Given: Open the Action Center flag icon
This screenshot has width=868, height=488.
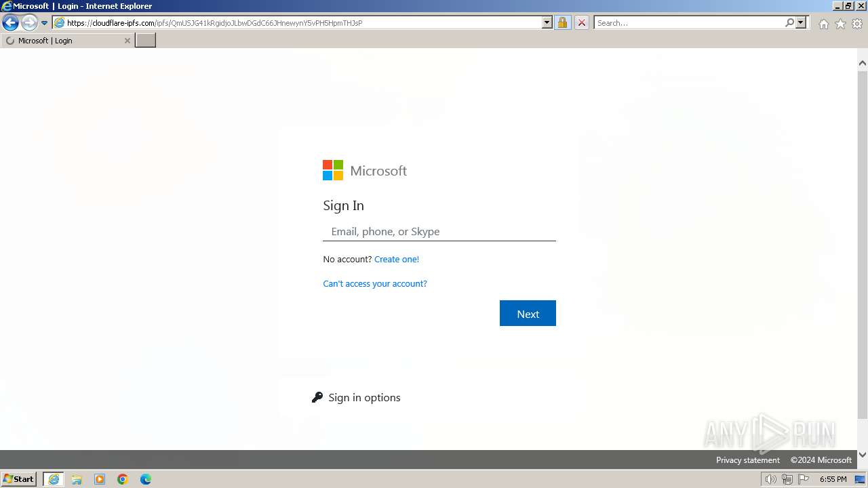Looking at the screenshot, I should click(804, 479).
